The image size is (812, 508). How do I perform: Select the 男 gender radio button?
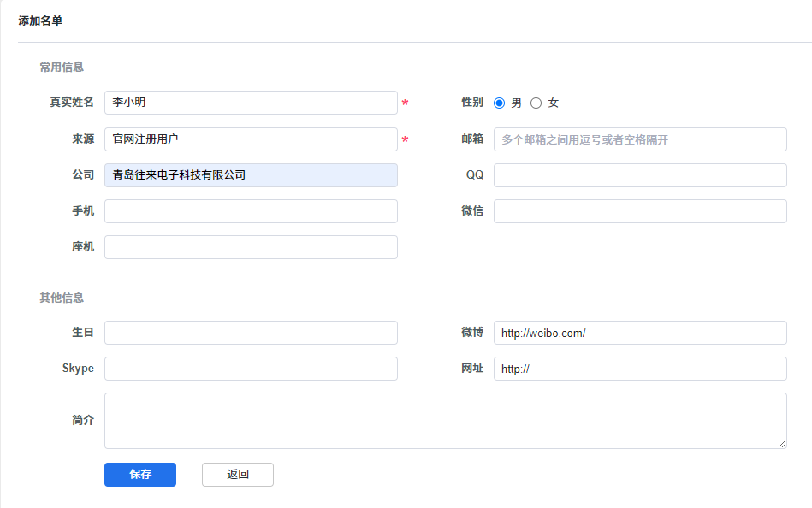pos(500,103)
